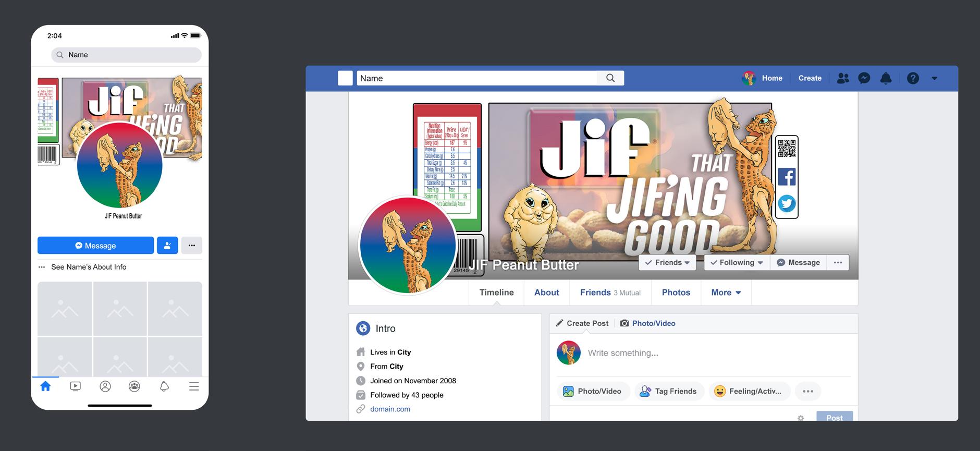Open the mobile more options ellipsis button

coord(191,246)
